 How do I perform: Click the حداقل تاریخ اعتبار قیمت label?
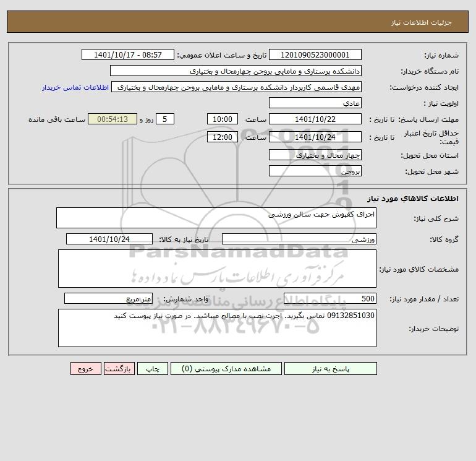[431, 137]
